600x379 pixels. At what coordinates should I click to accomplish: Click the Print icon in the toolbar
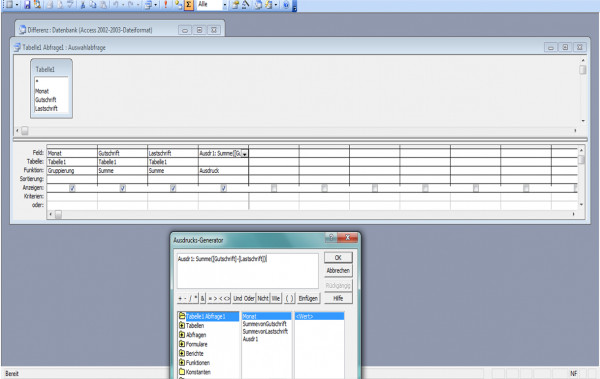(50, 5)
